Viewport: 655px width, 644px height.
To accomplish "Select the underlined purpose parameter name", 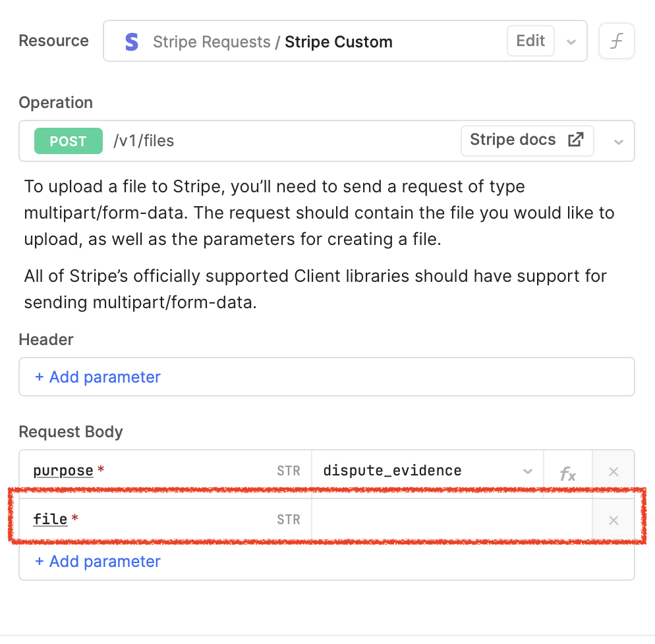I will [x=63, y=470].
